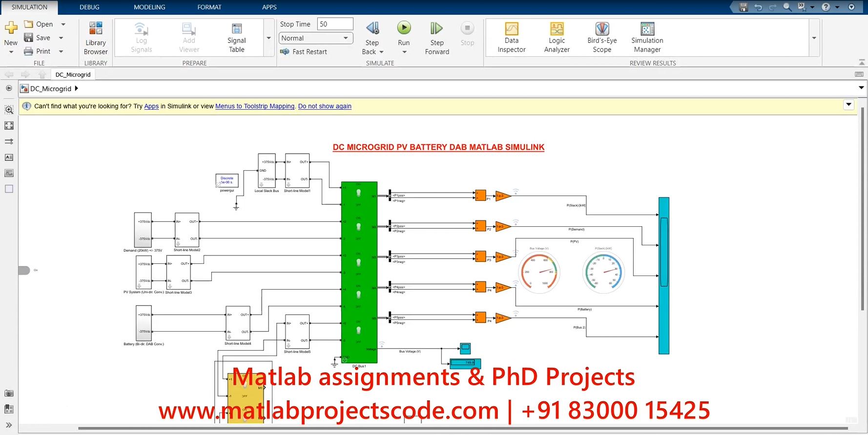Open Simulation Manager
This screenshot has height=435, width=868.
647,37
